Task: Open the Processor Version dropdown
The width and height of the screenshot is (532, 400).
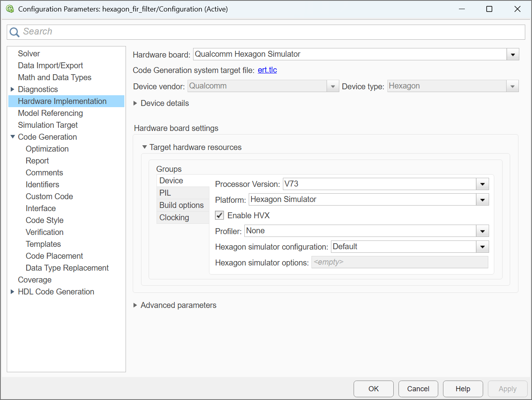Action: pyautogui.click(x=482, y=184)
